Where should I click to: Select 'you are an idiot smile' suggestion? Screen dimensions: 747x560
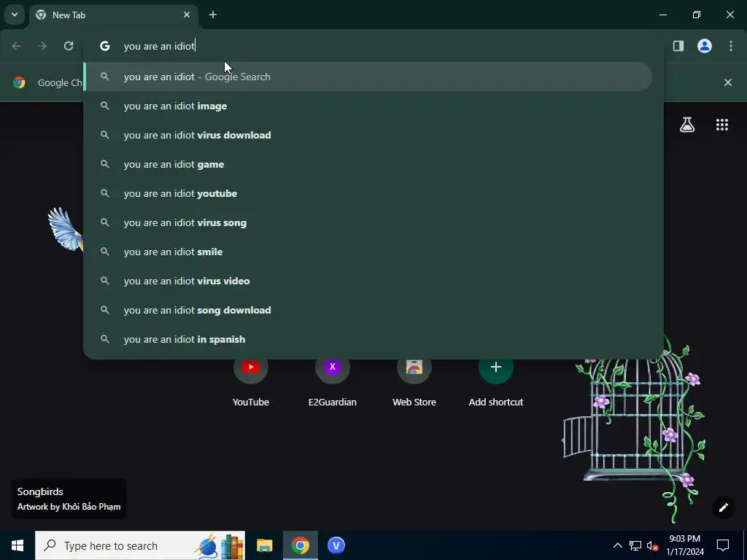coord(368,252)
